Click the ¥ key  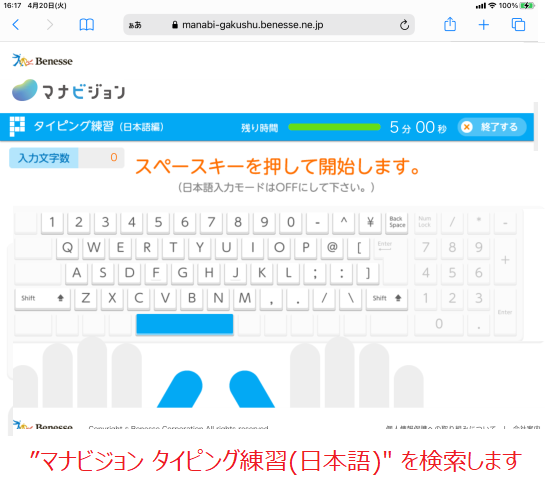coord(370,222)
